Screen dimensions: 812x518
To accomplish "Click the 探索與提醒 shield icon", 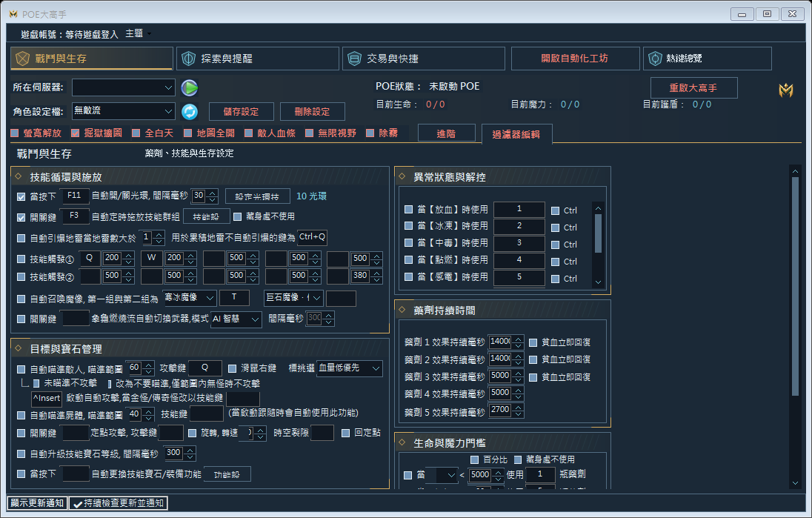I will click(x=188, y=59).
